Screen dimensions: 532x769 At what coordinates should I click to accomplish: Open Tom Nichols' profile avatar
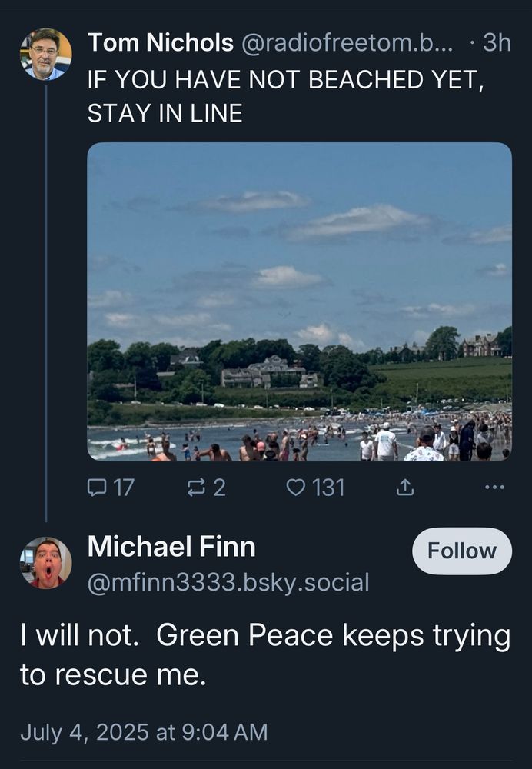pyautogui.click(x=45, y=54)
